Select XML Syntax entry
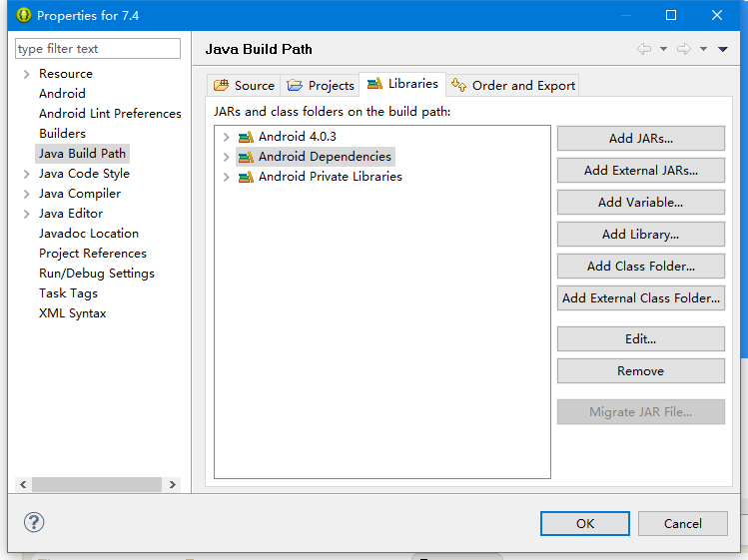This screenshot has width=748, height=560. coord(73,313)
